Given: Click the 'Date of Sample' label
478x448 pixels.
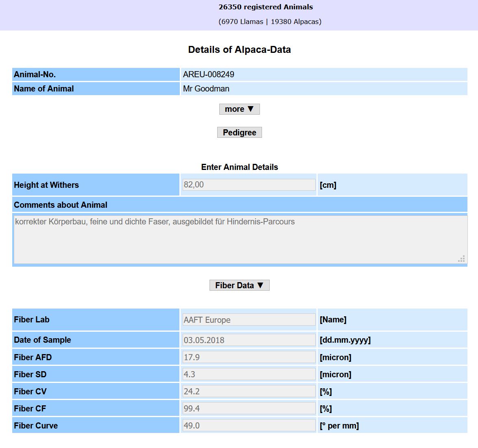Looking at the screenshot, I should (42, 340).
